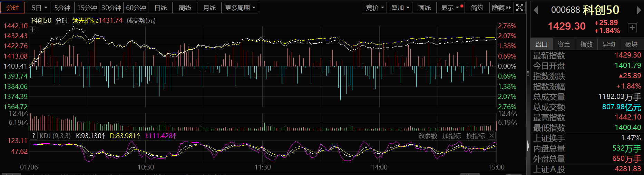Switch to the 资金 tab

564,44
